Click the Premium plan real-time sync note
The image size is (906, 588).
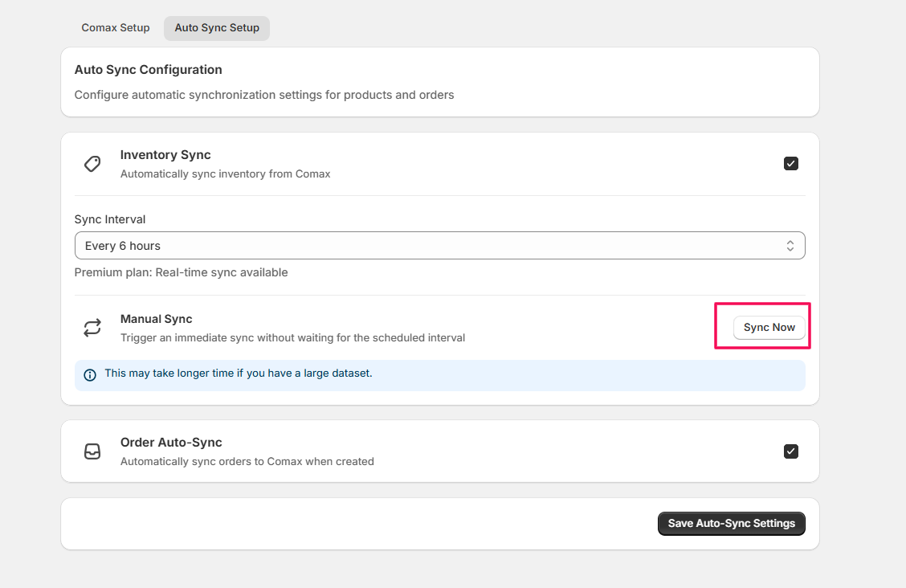point(181,272)
